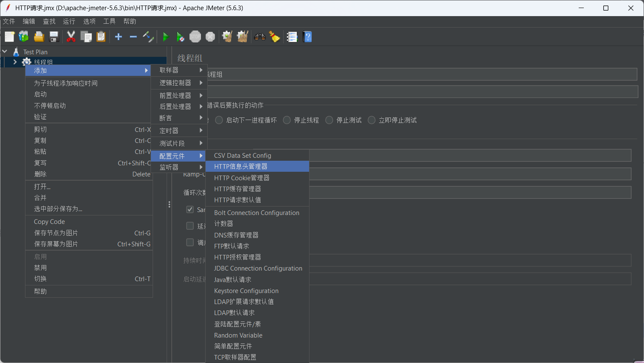Toggle the checked Same user checkbox

190,209
